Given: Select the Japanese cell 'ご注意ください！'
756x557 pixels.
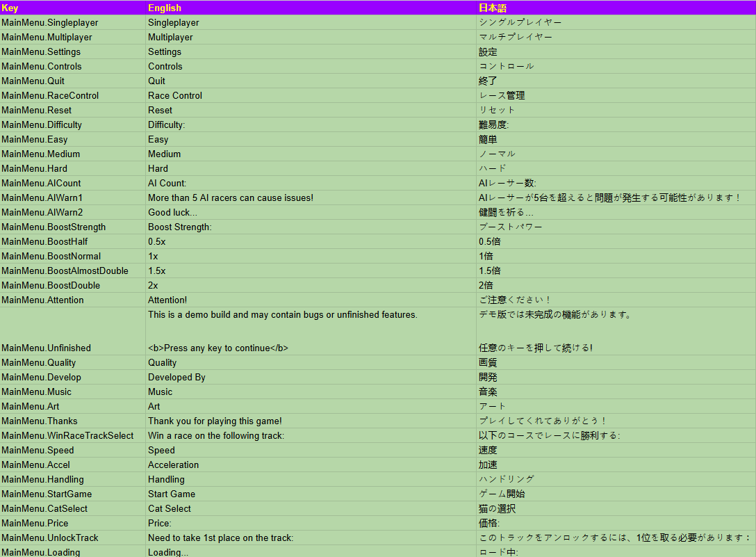Looking at the screenshot, I should (x=616, y=300).
